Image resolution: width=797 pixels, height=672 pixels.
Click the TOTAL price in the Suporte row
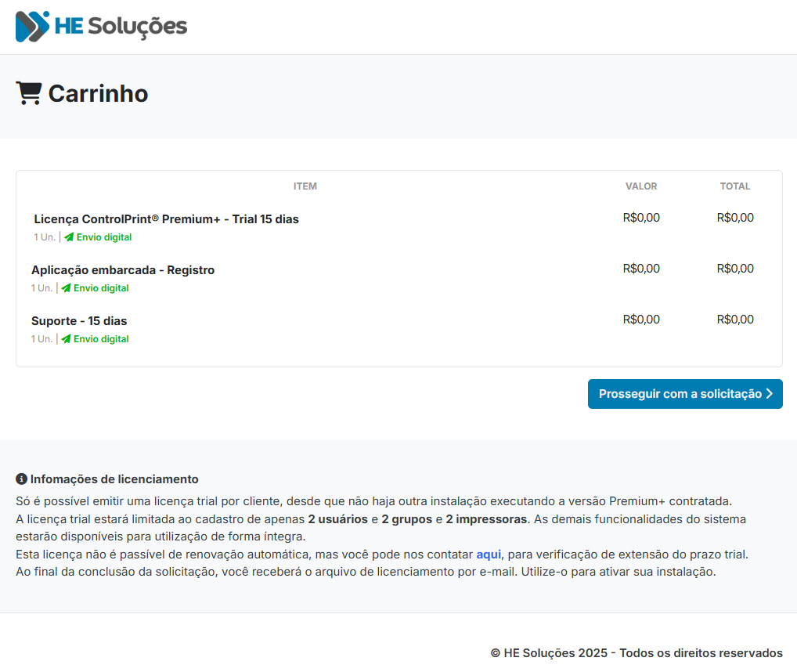tap(735, 320)
